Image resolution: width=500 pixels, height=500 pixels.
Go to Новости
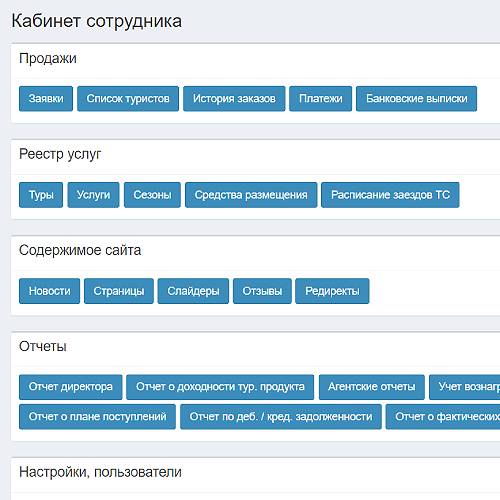point(49,291)
